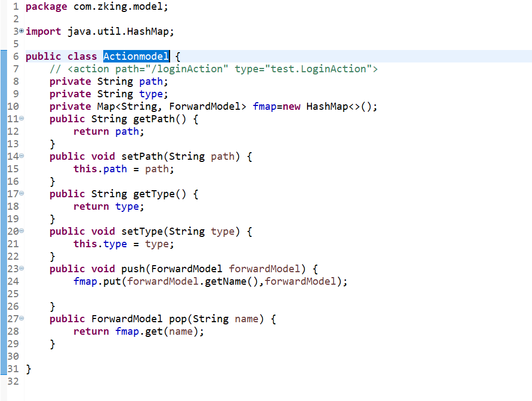This screenshot has height=401, width=532.
Task: Collapse the getPath method fold on line 11
Action: 22,118
